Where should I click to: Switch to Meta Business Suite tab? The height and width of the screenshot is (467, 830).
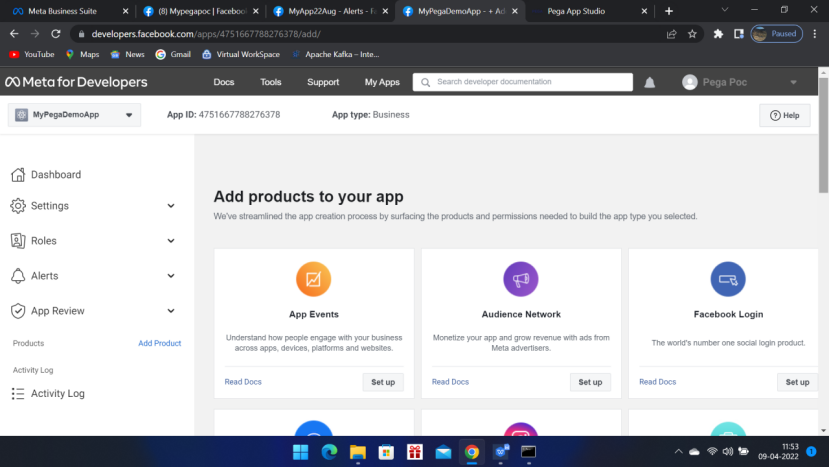tap(62, 11)
